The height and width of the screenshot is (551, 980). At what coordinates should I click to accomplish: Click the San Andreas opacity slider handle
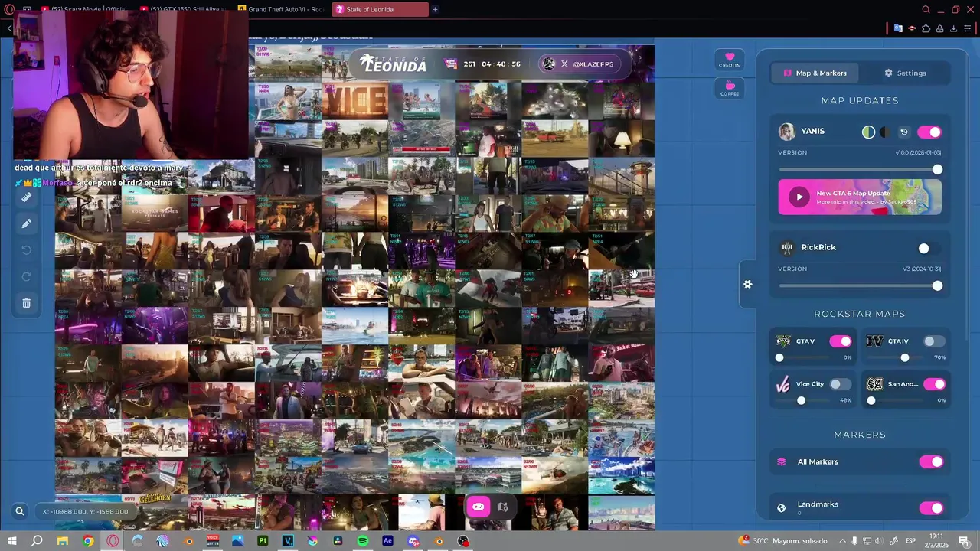click(x=871, y=400)
